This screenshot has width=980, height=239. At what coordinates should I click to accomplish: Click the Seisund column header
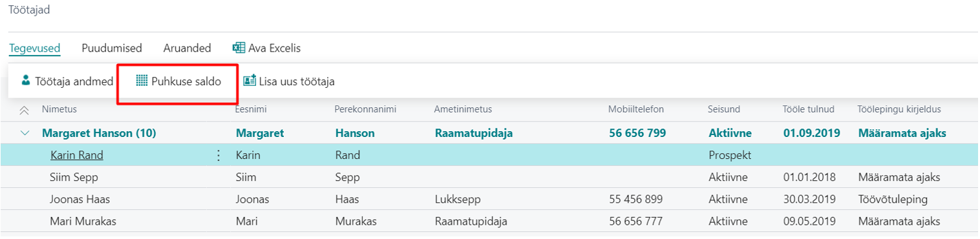click(x=724, y=109)
